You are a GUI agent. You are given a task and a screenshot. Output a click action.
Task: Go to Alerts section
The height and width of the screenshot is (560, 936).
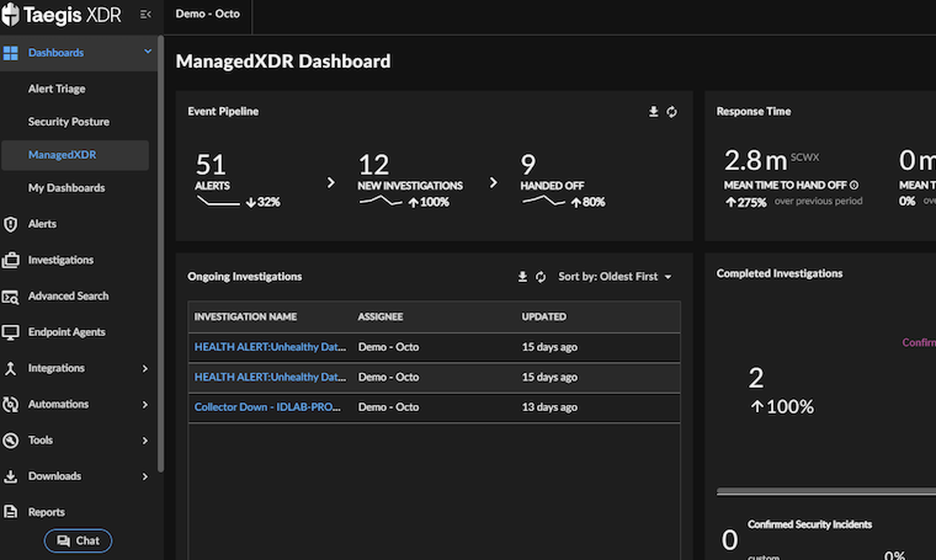tap(42, 224)
